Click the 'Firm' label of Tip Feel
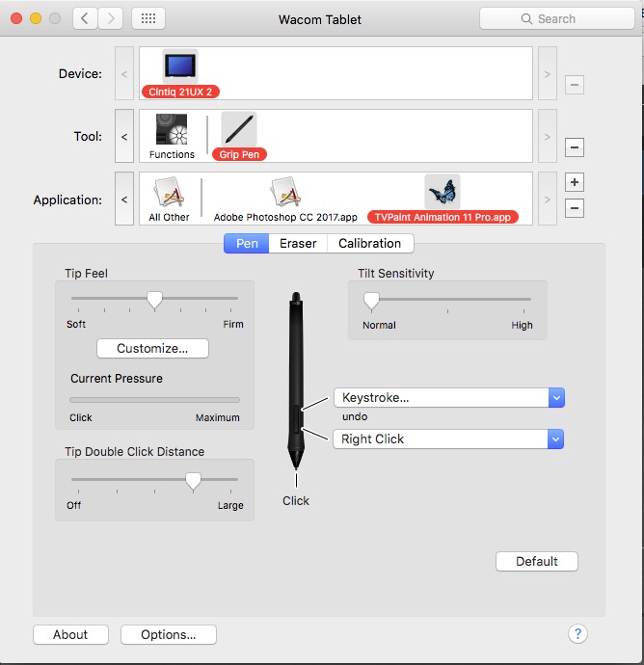 coord(233,324)
